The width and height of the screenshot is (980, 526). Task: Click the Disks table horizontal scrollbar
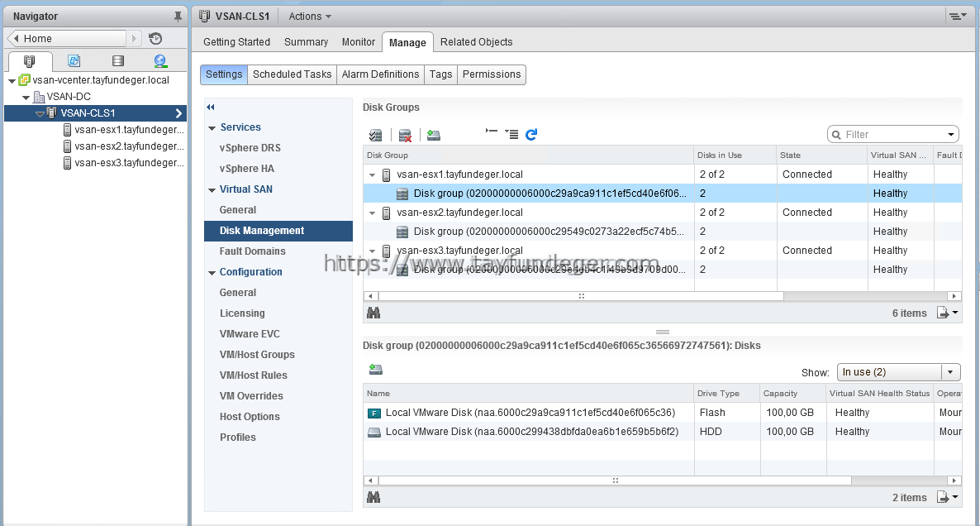click(x=615, y=481)
